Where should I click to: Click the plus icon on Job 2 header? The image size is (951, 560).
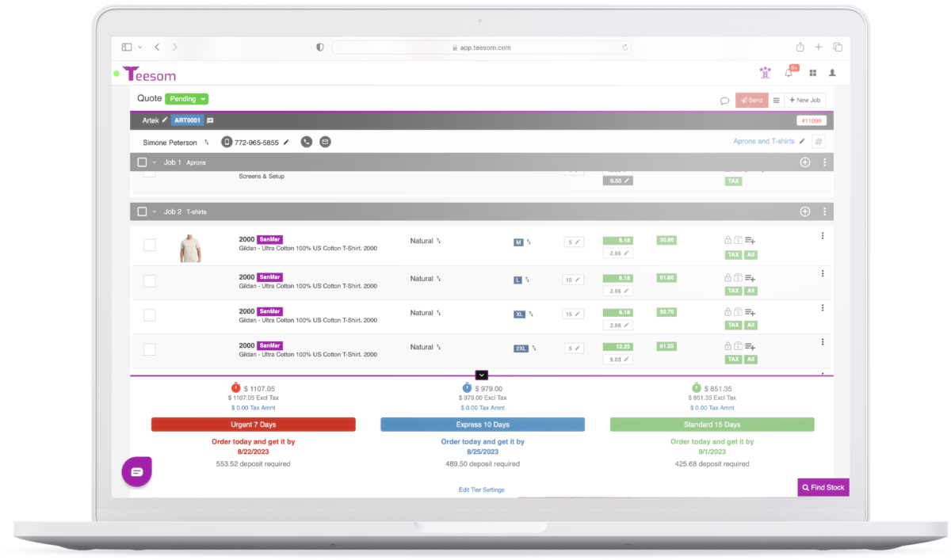point(805,211)
